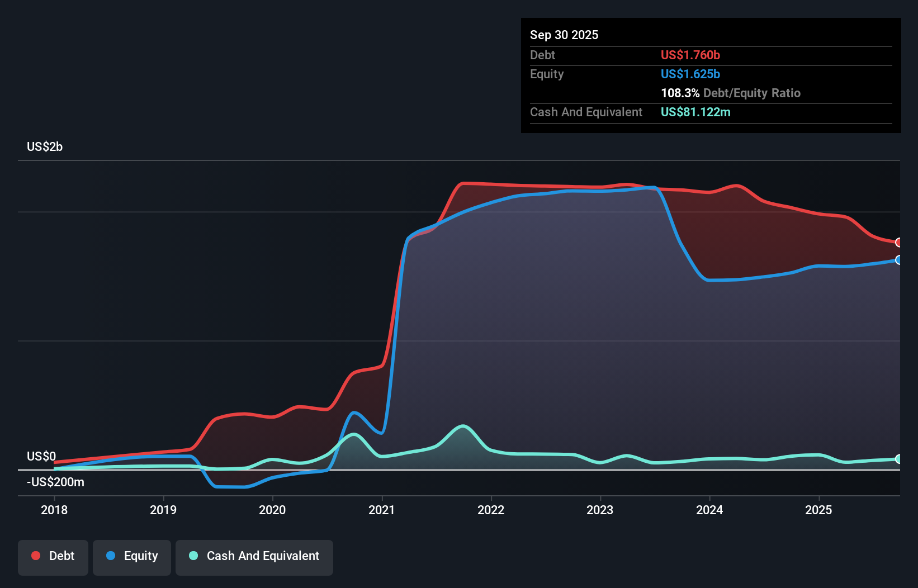Click the Debt row label in tooltip
Viewport: 918px width, 588px height.
point(542,55)
